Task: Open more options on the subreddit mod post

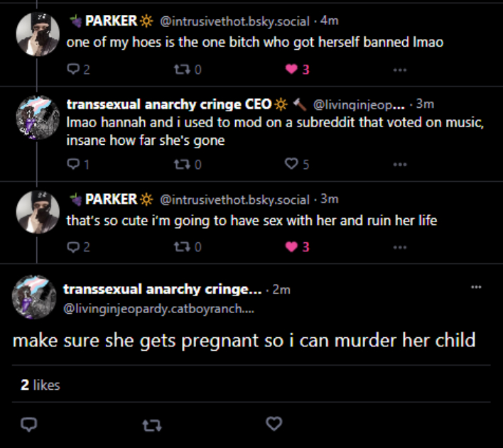Action: click(x=400, y=165)
